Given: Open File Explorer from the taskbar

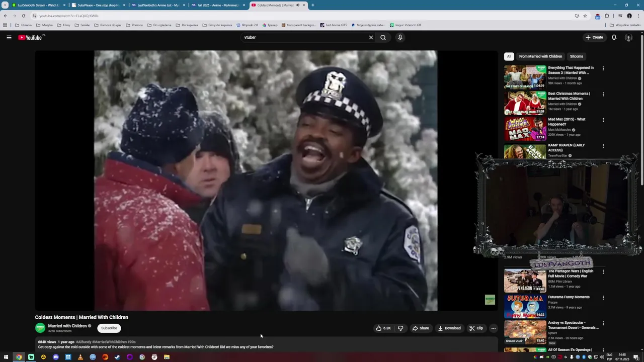Looking at the screenshot, I should coord(167,357).
